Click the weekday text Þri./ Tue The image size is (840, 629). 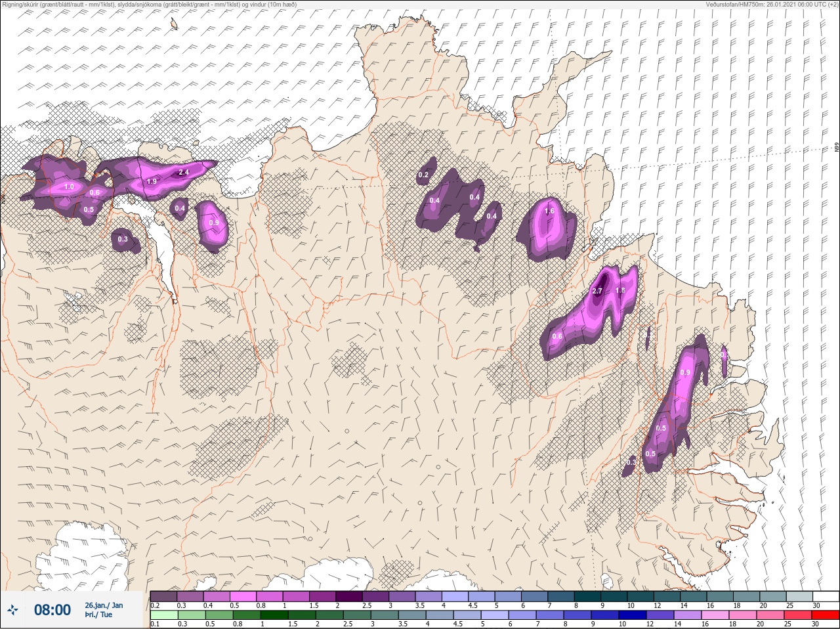[x=98, y=615]
